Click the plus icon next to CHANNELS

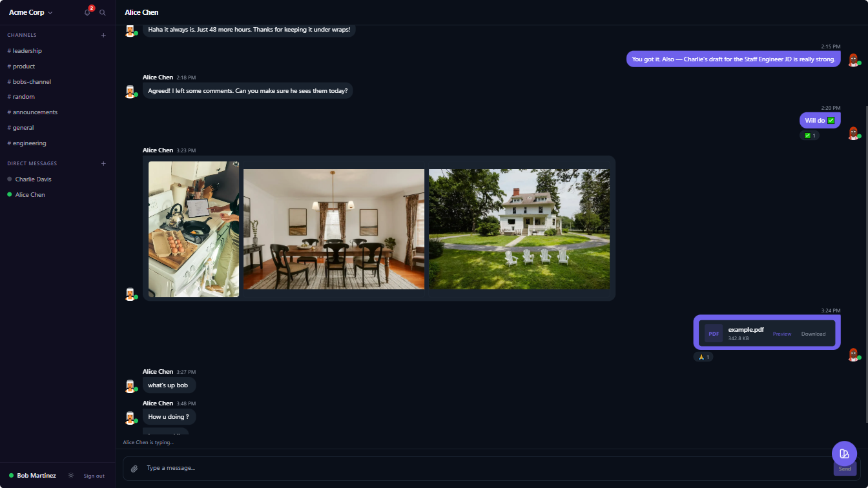coord(103,35)
